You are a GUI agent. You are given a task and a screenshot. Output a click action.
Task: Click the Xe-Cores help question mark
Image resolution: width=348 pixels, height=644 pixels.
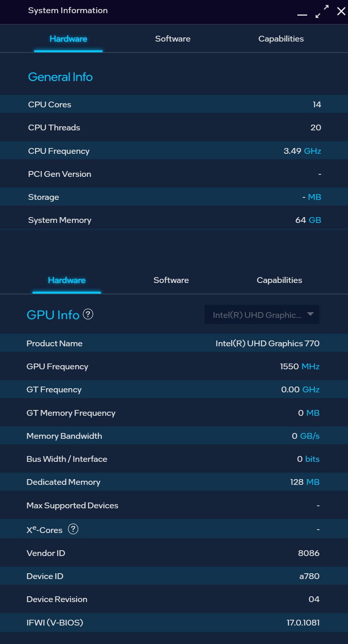pyautogui.click(x=74, y=529)
